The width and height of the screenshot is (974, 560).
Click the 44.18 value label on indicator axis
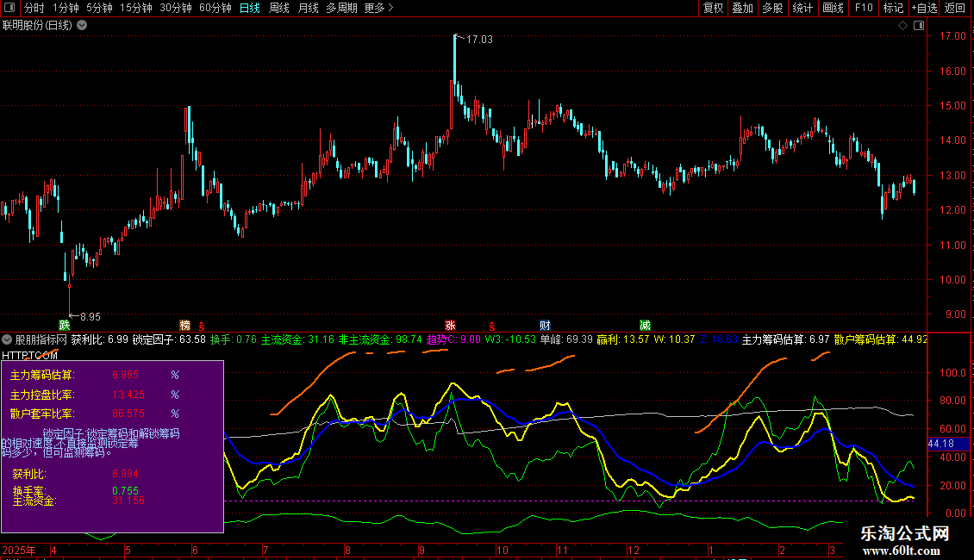point(940,444)
